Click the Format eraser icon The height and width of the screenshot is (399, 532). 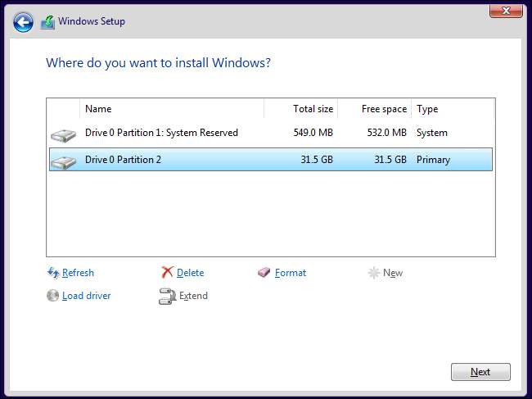click(264, 273)
